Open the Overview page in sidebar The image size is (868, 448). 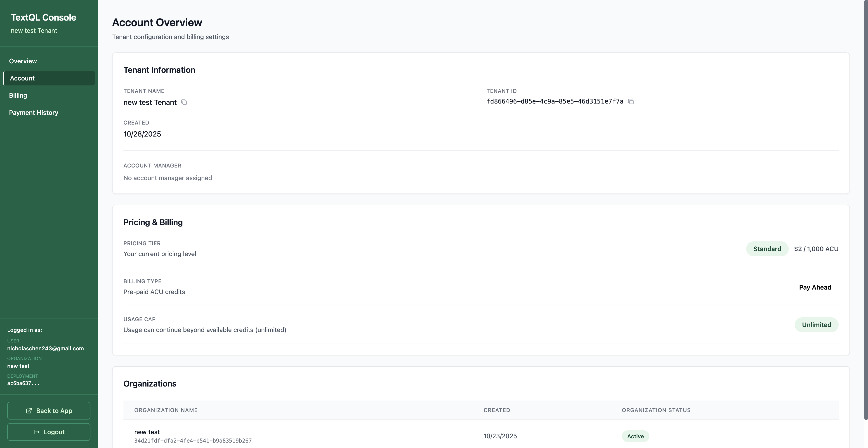click(x=23, y=61)
